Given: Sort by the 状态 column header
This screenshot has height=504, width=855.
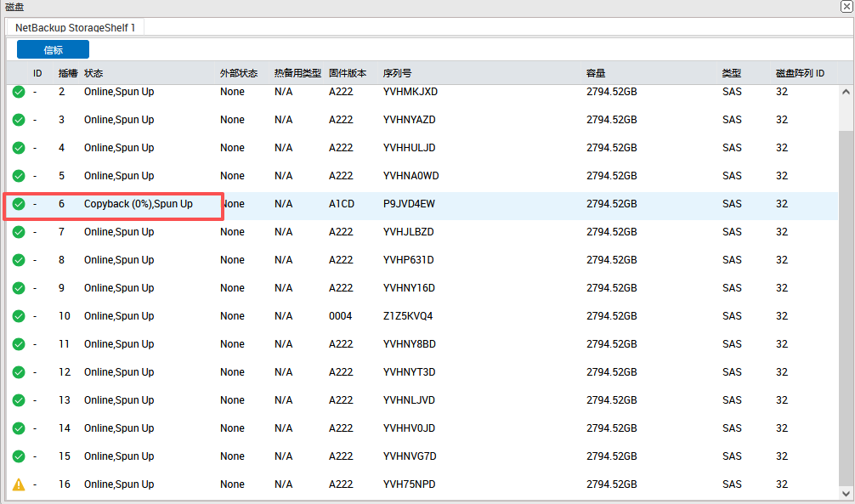Looking at the screenshot, I should click(93, 73).
